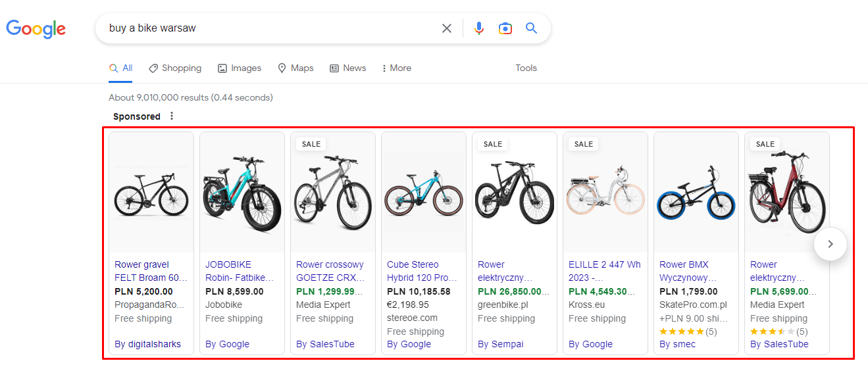The image size is (868, 367).
Task: Open the 'Rower BMX Wyczynowy' link
Action: [x=688, y=271]
